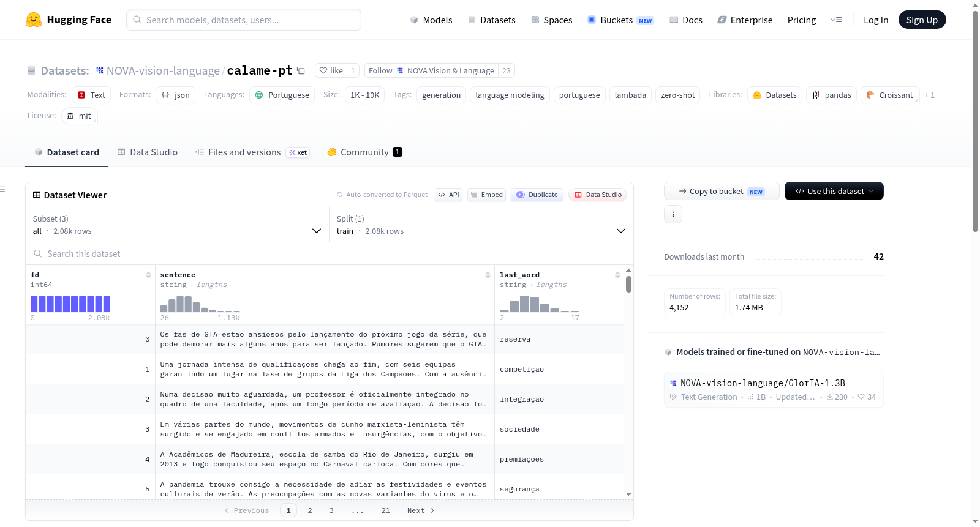Select the json format tag
Image resolution: width=980 pixels, height=527 pixels.
click(175, 95)
